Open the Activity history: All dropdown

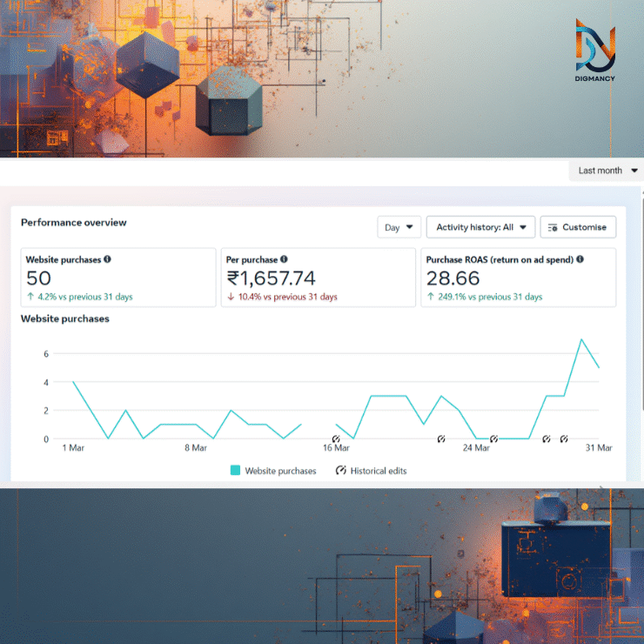click(480, 227)
